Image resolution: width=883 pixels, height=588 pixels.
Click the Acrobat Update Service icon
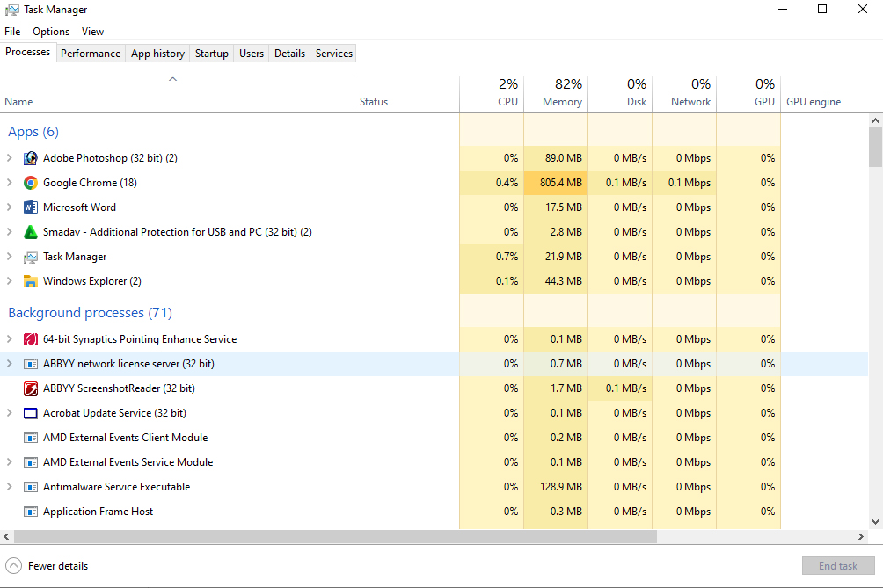click(x=31, y=413)
